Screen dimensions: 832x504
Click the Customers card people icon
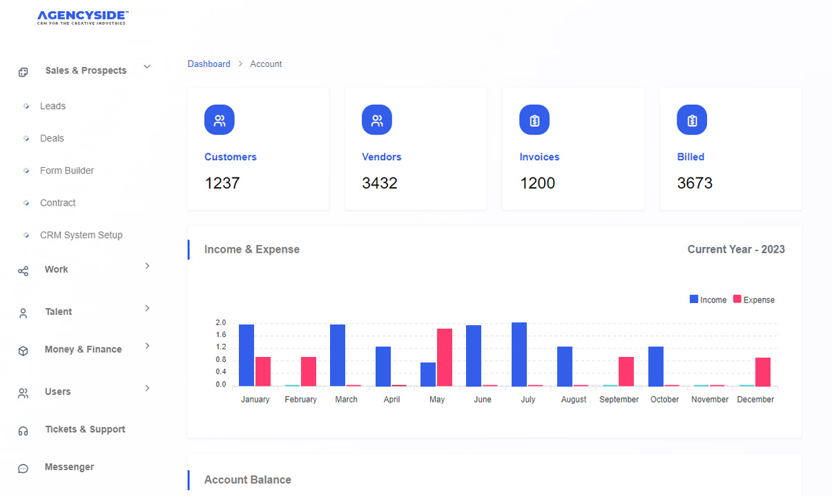click(x=220, y=121)
